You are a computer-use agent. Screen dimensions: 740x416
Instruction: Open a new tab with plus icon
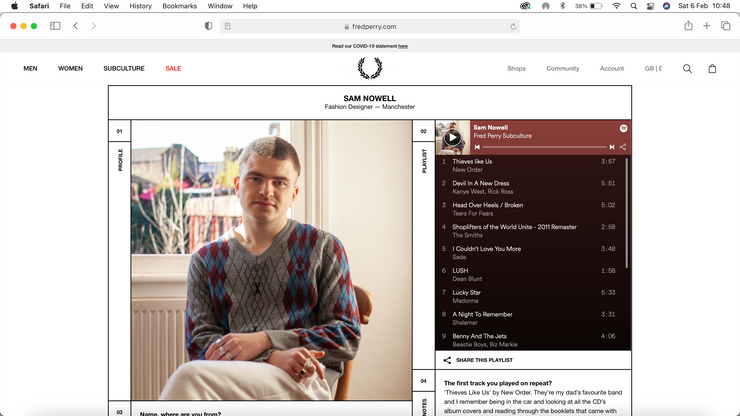coord(706,26)
